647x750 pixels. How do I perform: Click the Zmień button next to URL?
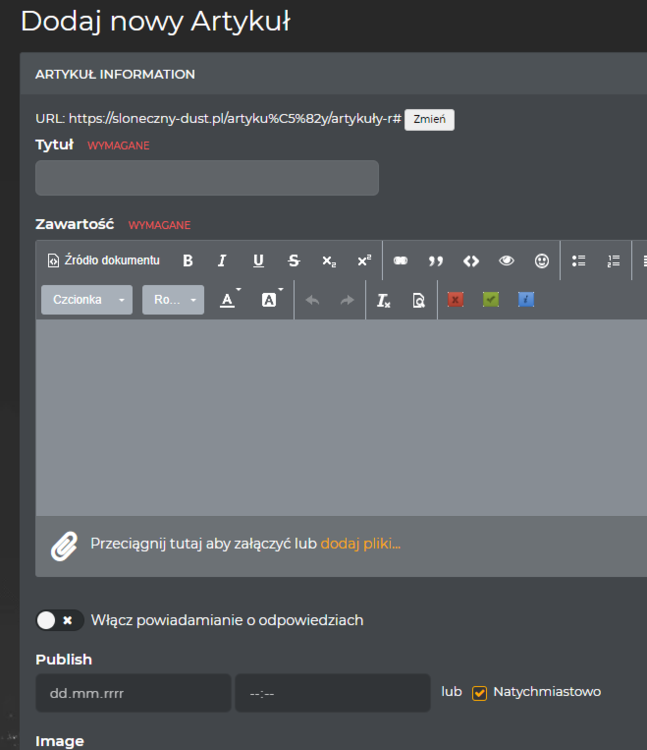click(x=429, y=120)
